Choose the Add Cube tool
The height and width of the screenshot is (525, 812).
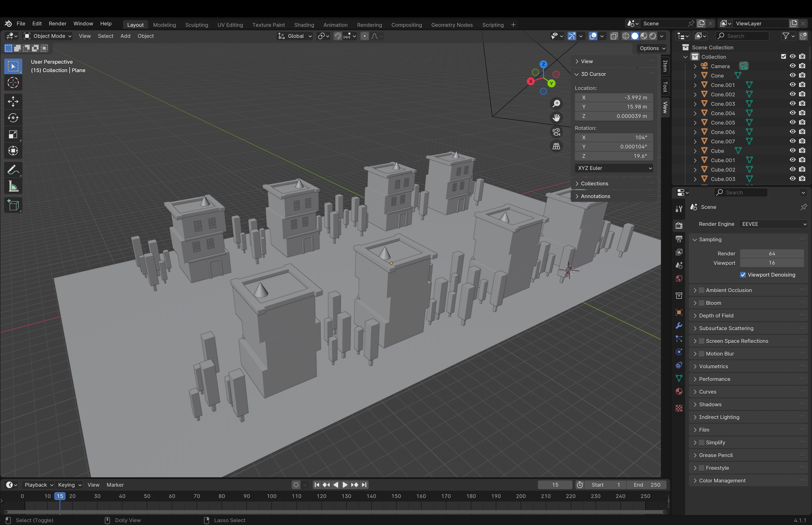tap(13, 205)
